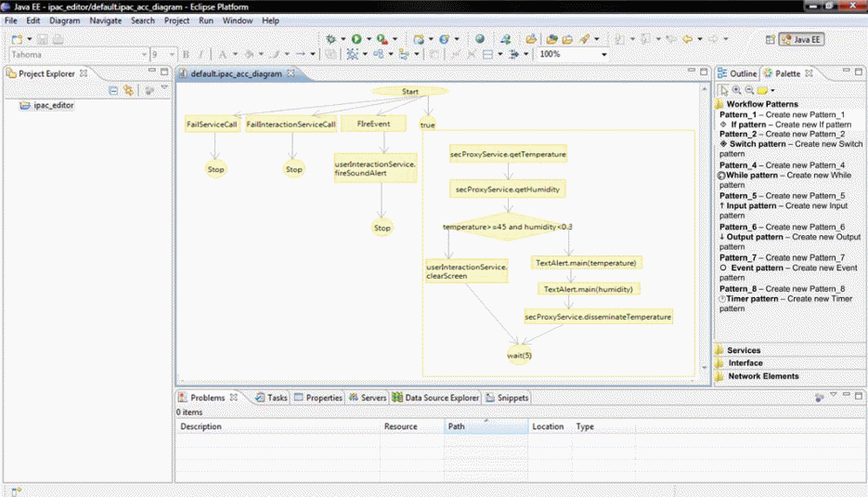
Task: Open the Navigate menu
Action: point(105,20)
